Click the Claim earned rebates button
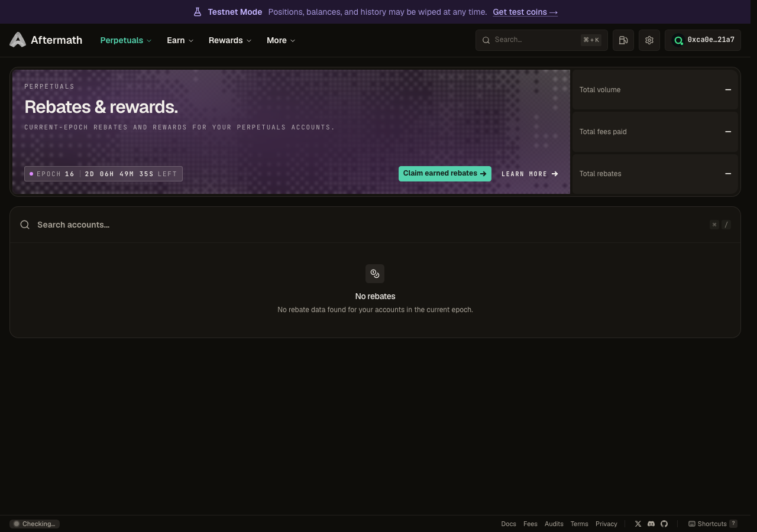This screenshot has height=532, width=757. [x=445, y=174]
